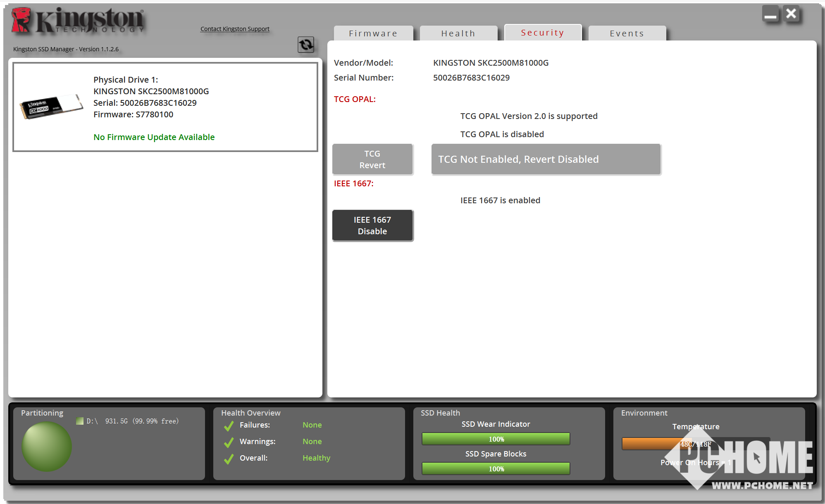This screenshot has width=825, height=504.
Task: Click 'No Firmware Update Available' text
Action: coord(154,137)
